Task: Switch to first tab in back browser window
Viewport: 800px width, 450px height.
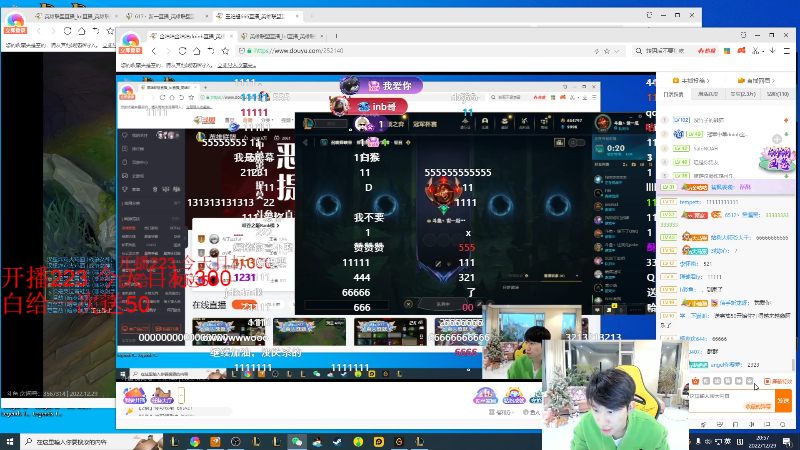Action: 76,16
